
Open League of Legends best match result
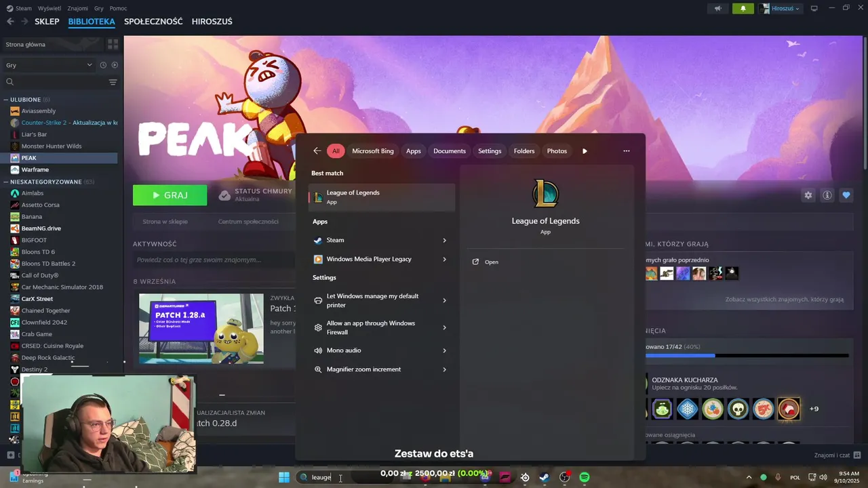(x=382, y=197)
